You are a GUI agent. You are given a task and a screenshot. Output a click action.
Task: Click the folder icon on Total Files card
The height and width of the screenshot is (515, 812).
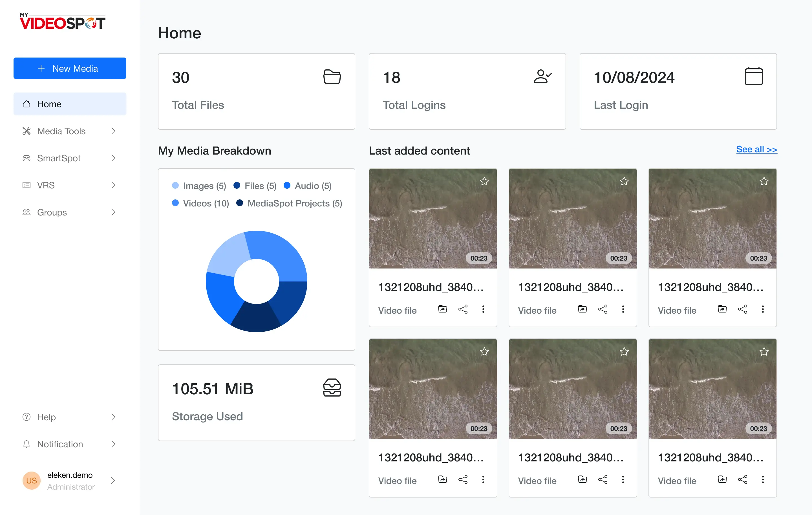click(332, 77)
